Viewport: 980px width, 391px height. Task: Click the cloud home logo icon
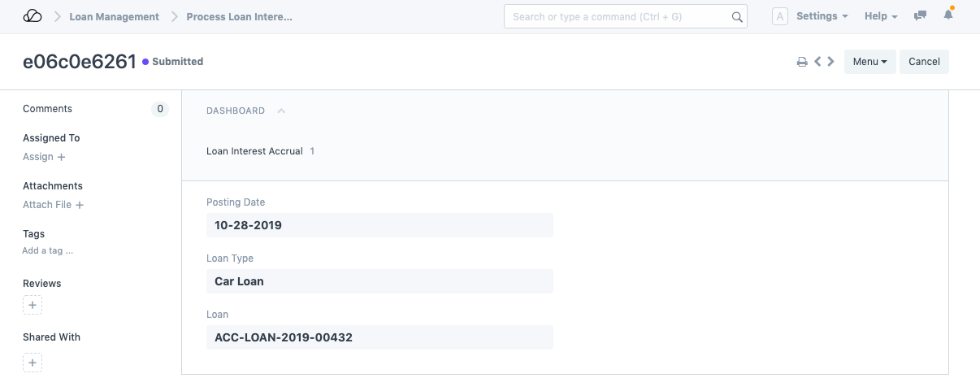click(33, 16)
